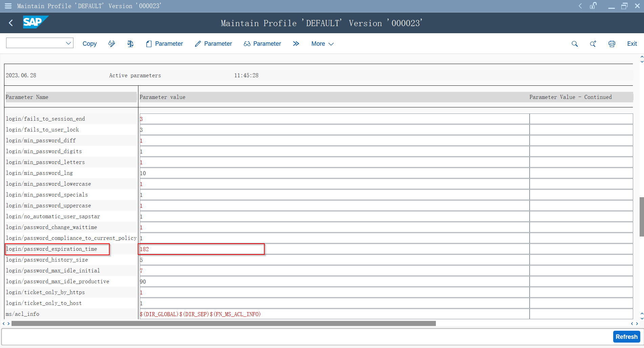
Task: Click the login/min_password_lng value field
Action: click(334, 173)
